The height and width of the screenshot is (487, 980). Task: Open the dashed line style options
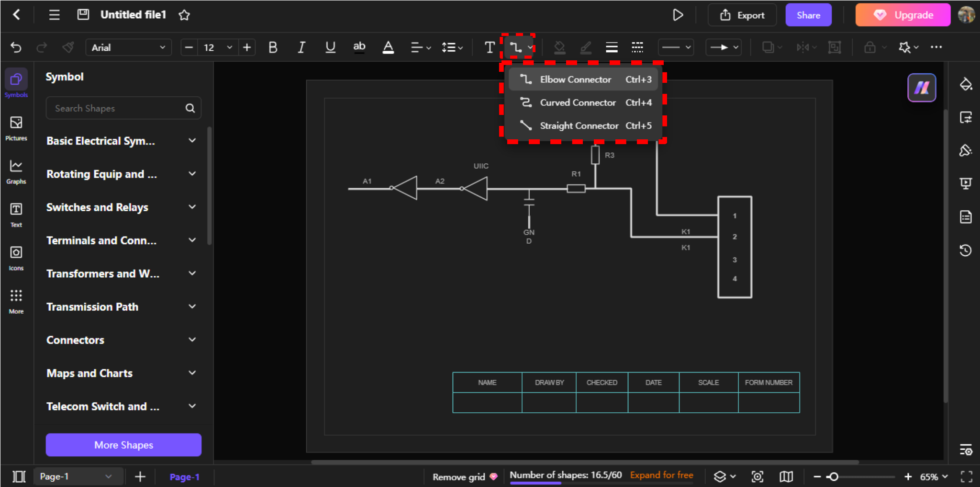(637, 47)
